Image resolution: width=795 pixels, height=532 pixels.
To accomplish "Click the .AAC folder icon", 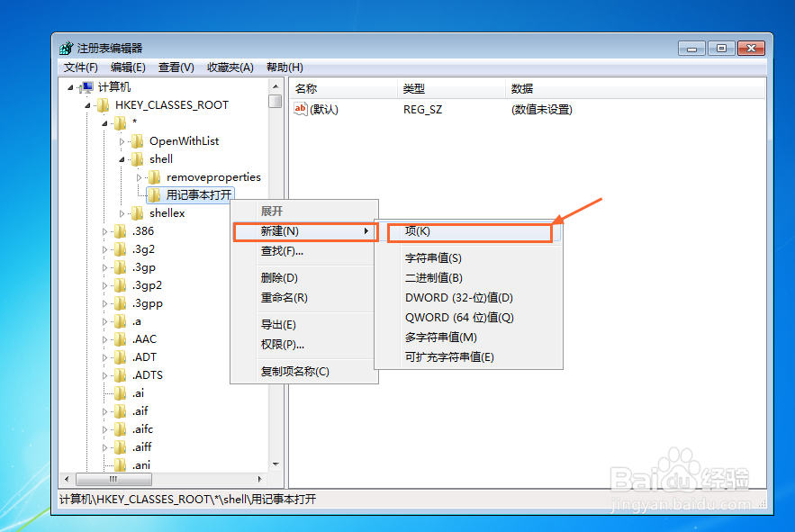I will tap(120, 339).
